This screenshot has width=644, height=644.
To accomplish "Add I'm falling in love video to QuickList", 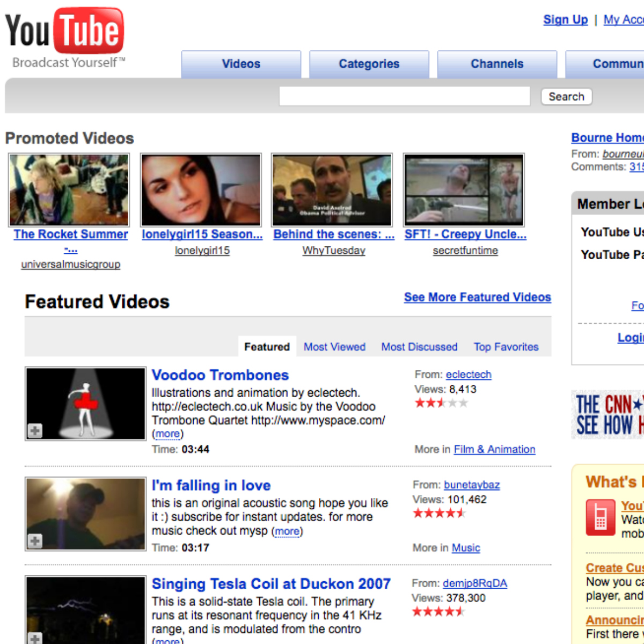I will [35, 541].
